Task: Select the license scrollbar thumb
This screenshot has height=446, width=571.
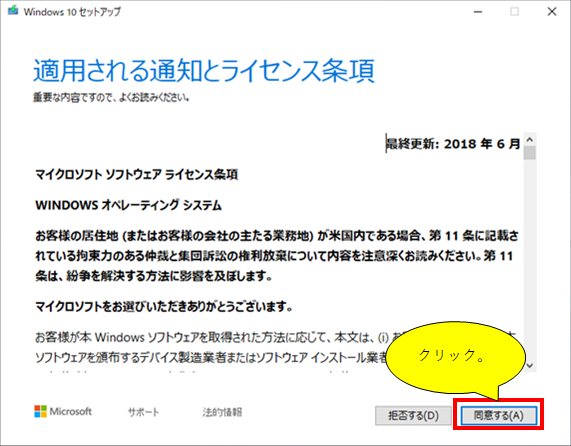Action: tap(530, 153)
